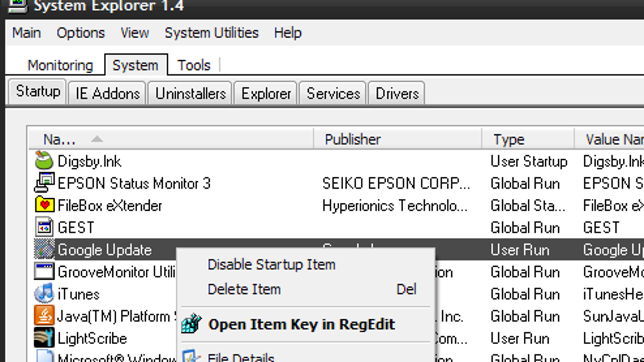Click the FileBox eXtender heart folder icon
Viewport: 644px width, 362px height.
[x=44, y=205]
